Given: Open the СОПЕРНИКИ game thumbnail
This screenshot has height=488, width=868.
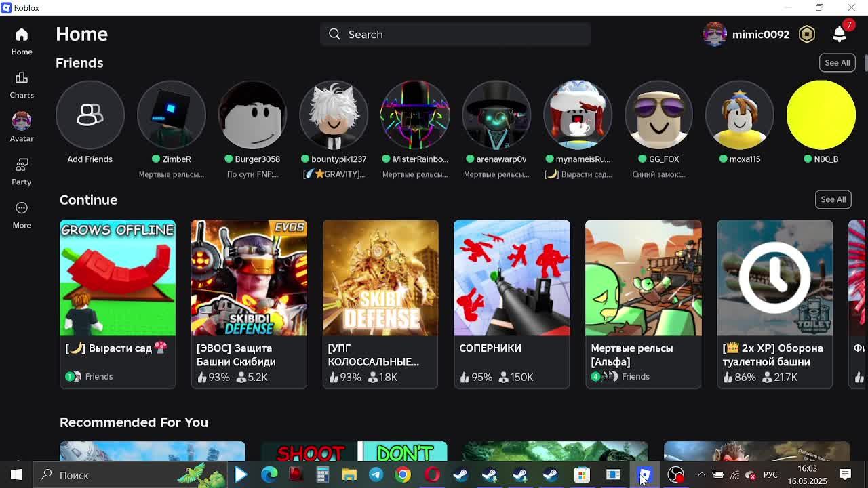Looking at the screenshot, I should pyautogui.click(x=512, y=278).
